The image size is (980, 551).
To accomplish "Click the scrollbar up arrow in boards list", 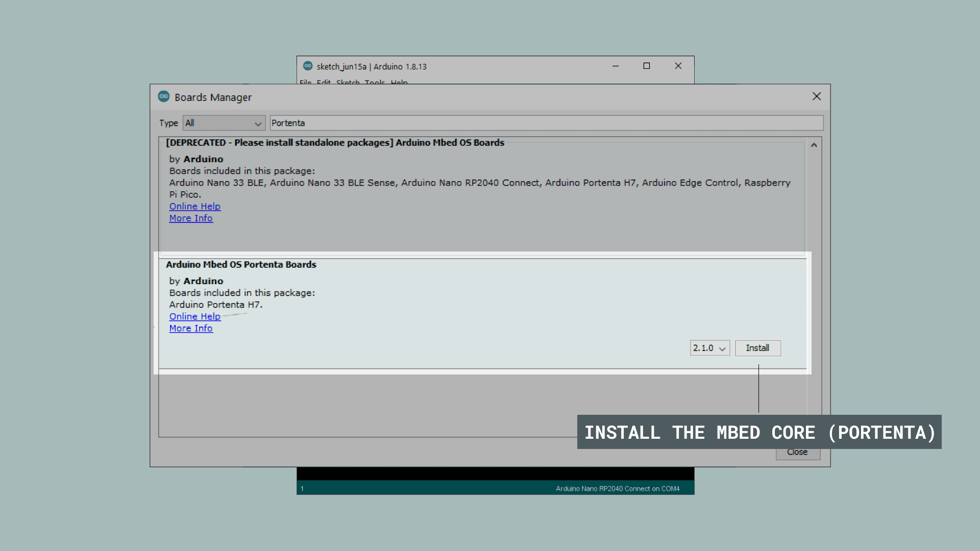I will (x=814, y=145).
